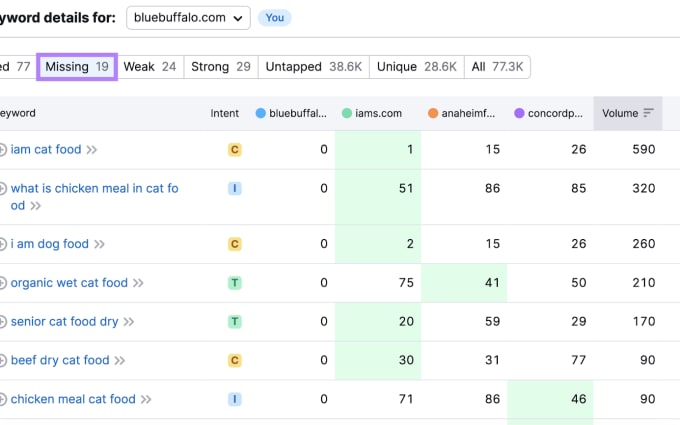680x425 pixels.
Task: Switch to the Weak 24 tab
Action: 150,67
